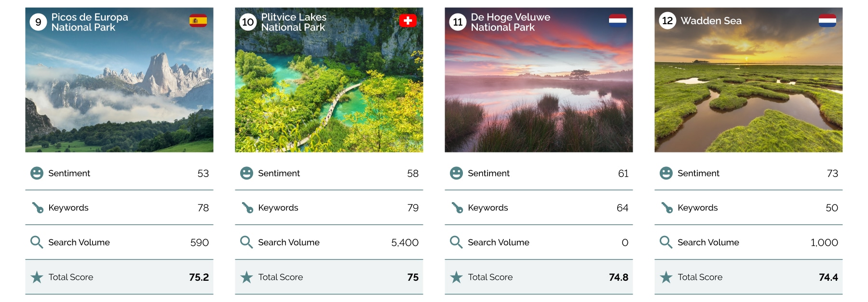Click the Total Score value 74.8
The height and width of the screenshot is (302, 868).
click(618, 277)
